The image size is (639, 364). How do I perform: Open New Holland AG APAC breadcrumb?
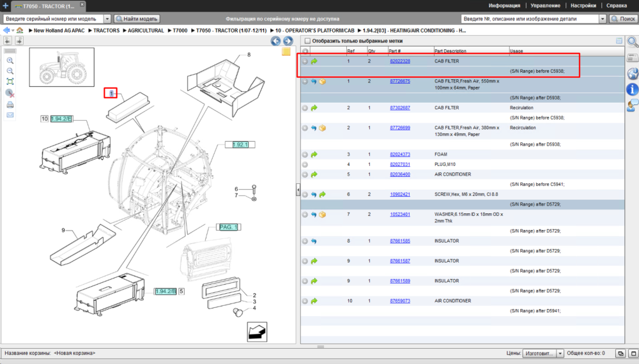pyautogui.click(x=59, y=31)
